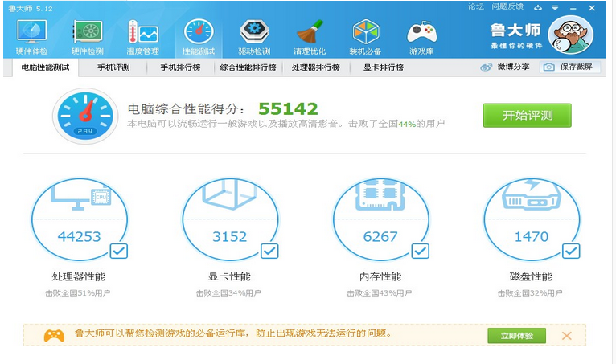This screenshot has height=364, width=616.
Task: Open 硬件检测 hardware detection icon
Action: pyautogui.click(x=87, y=31)
